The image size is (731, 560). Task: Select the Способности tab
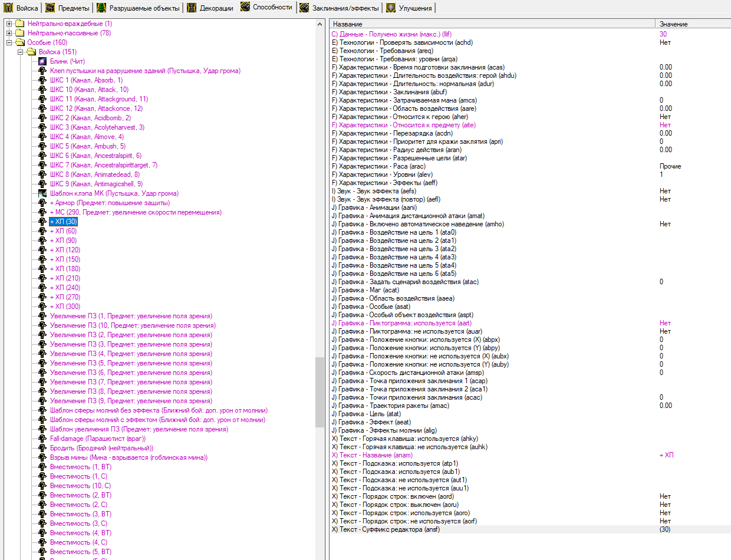click(x=266, y=7)
